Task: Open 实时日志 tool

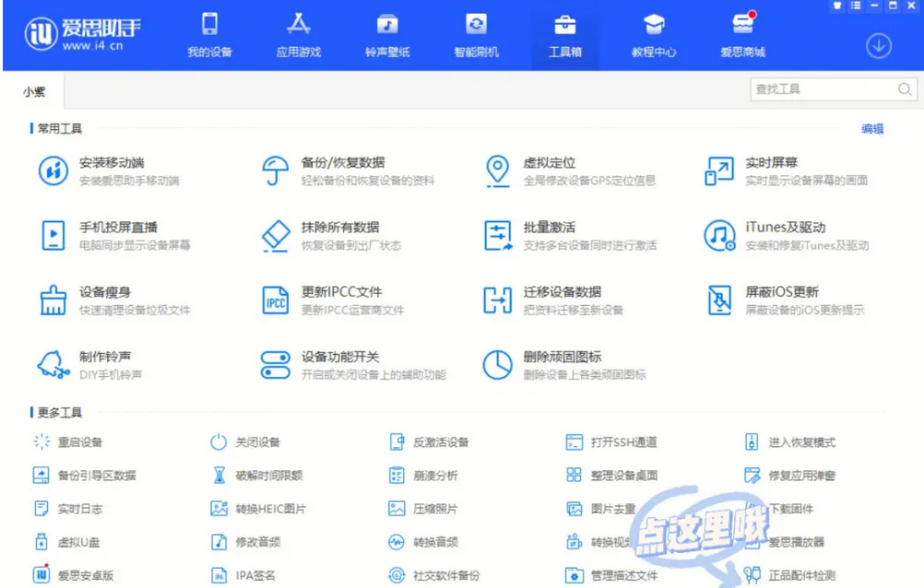Action: click(68, 509)
